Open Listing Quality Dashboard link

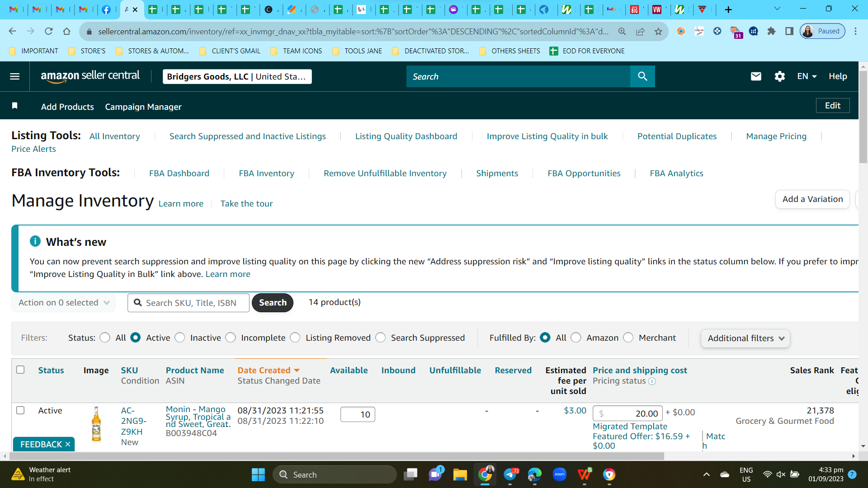(406, 136)
